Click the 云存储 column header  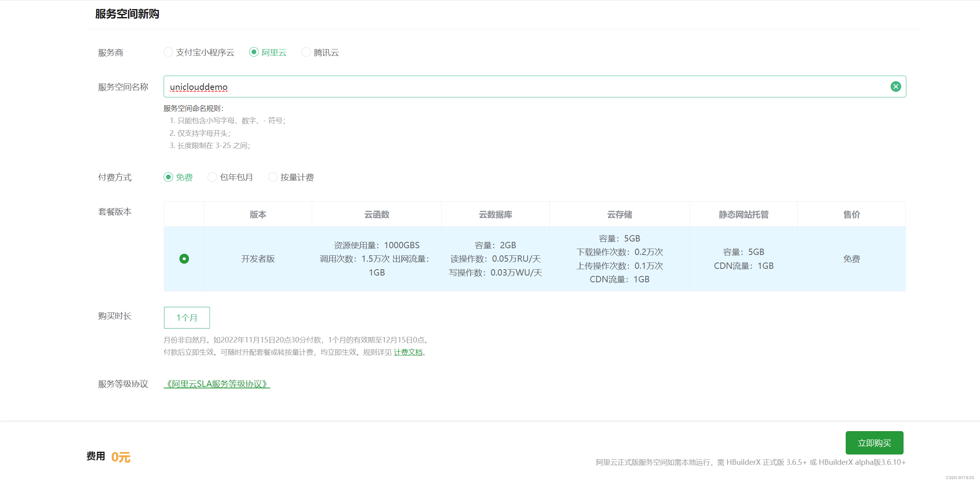619,214
